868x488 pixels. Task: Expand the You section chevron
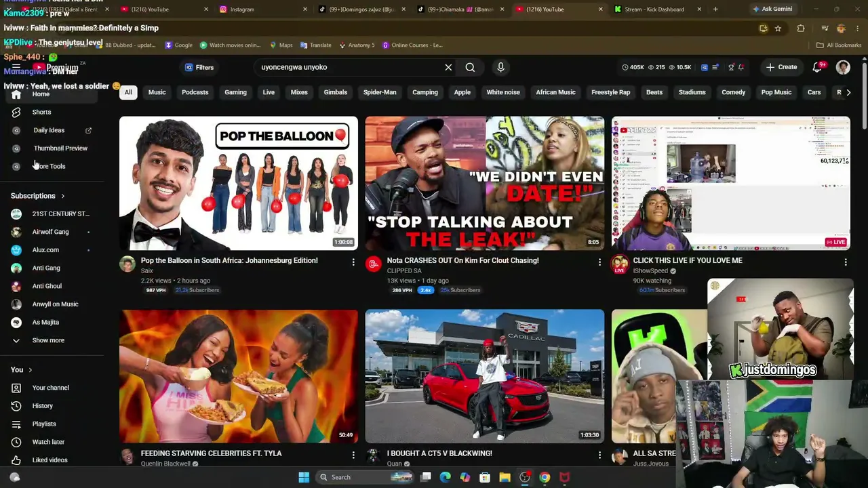click(x=30, y=370)
